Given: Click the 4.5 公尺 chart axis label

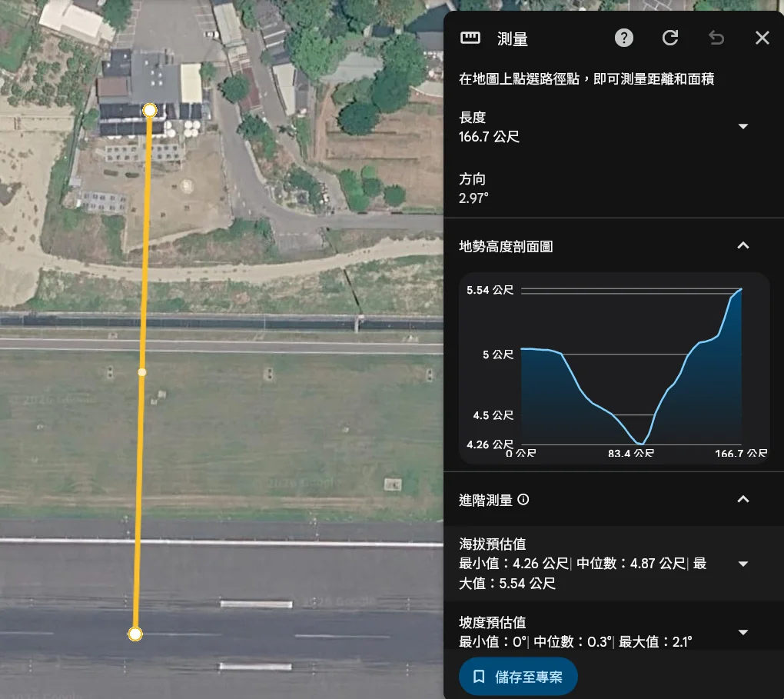Looking at the screenshot, I should pos(493,415).
